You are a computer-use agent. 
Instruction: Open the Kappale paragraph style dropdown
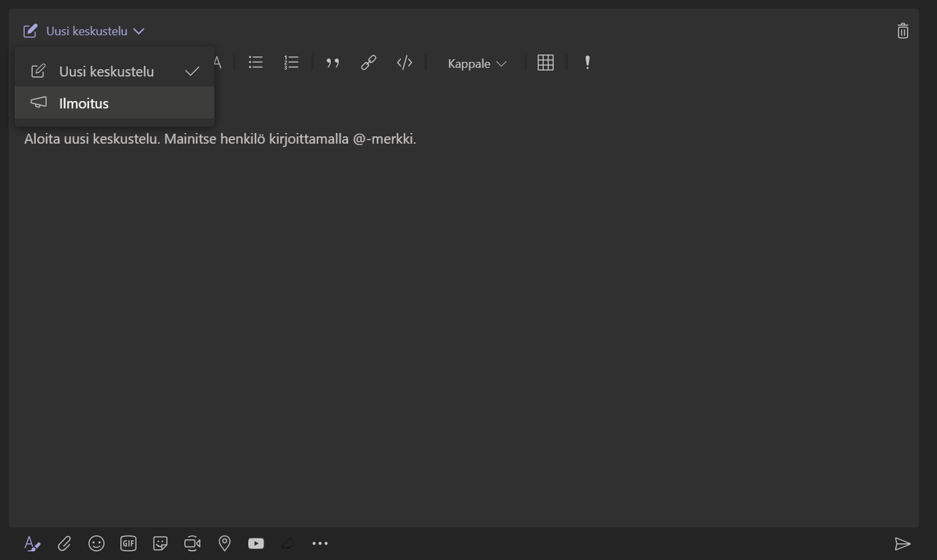coord(476,64)
